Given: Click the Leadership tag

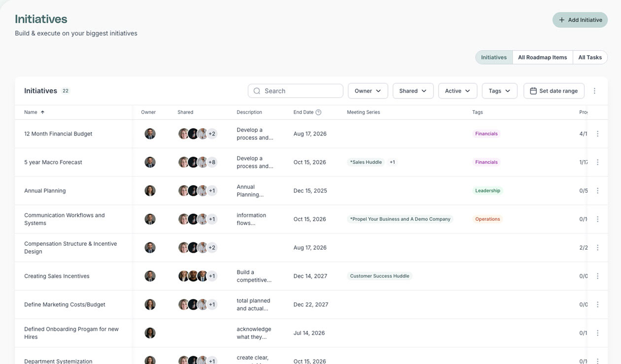Looking at the screenshot, I should [487, 191].
